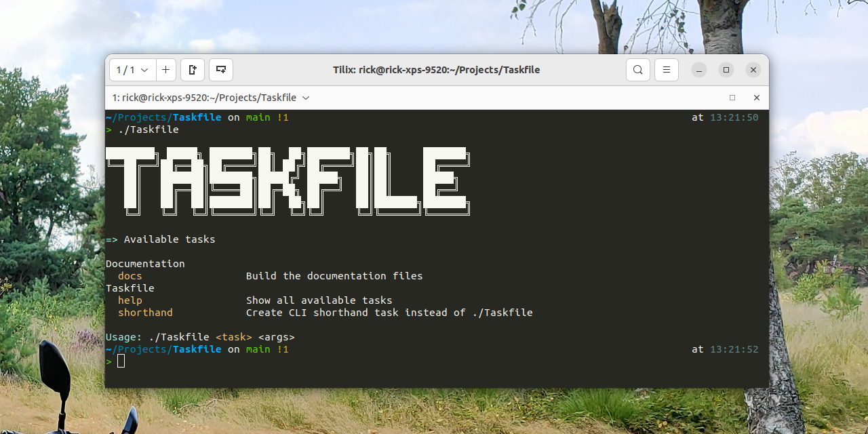Click the 'Documentation' group heading
Viewport: 868px width, 434px height.
[x=145, y=264]
